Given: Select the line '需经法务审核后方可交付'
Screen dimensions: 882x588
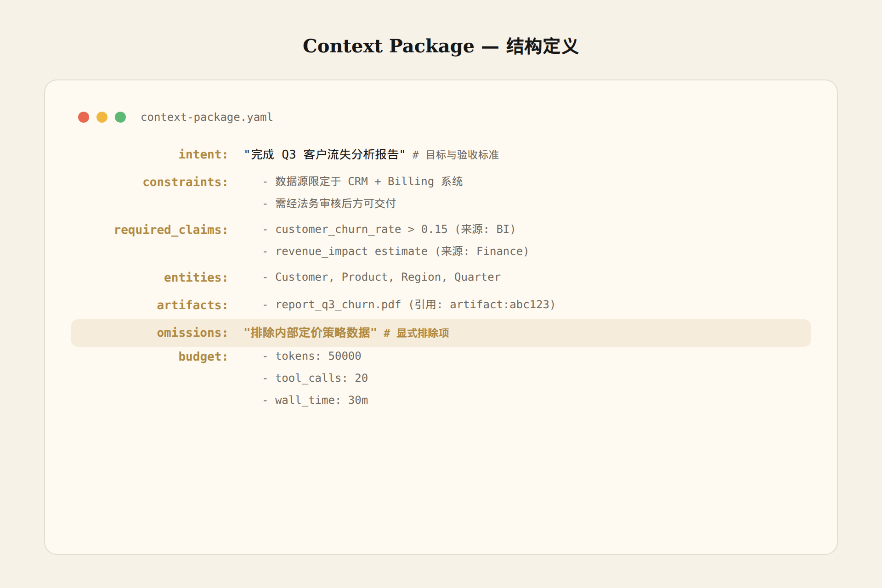Looking at the screenshot, I should coord(329,204).
